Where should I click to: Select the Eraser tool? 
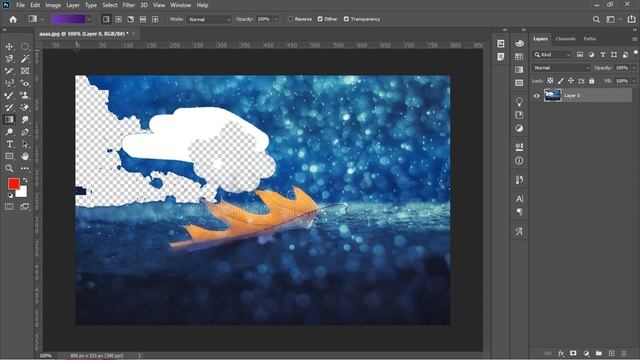[25, 108]
